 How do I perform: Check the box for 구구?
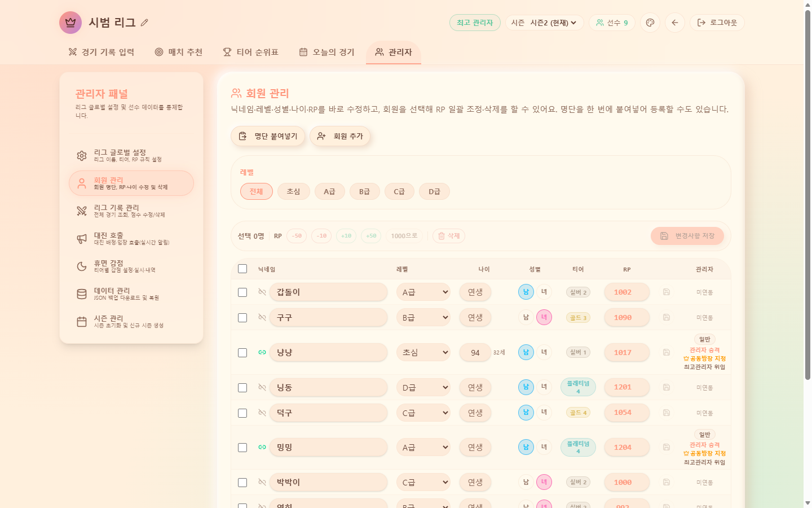tap(242, 318)
